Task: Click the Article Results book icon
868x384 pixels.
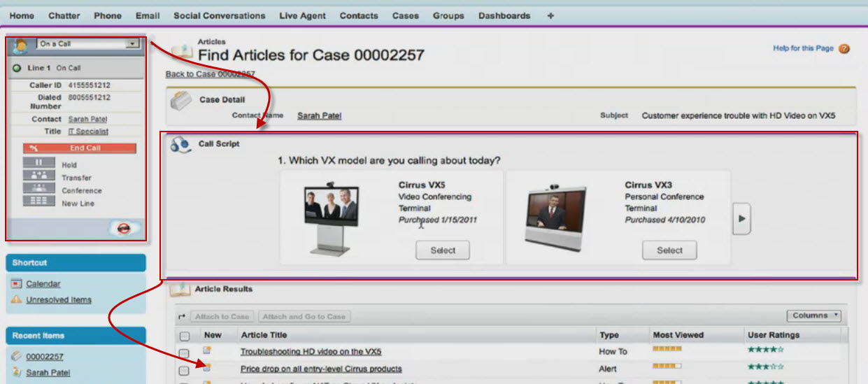Action: coord(180,289)
